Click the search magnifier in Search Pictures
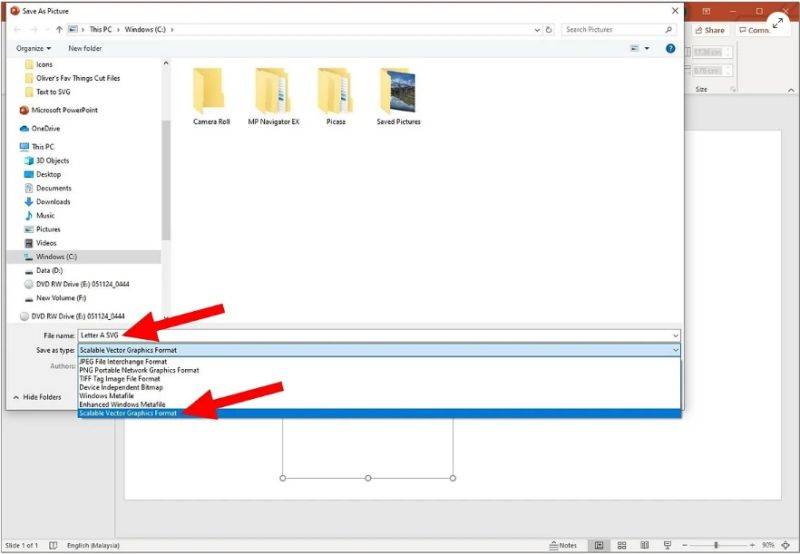Screen dimensions: 800x554 tap(668, 30)
